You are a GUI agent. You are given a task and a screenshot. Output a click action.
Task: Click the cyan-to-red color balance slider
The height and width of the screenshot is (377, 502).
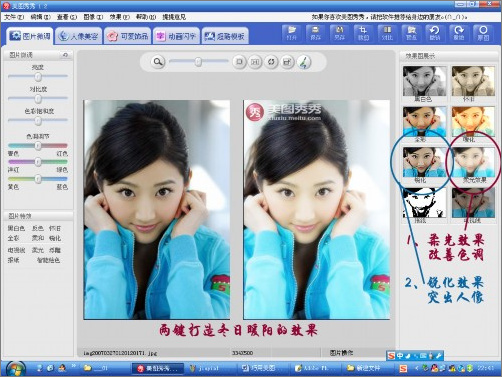(38, 146)
